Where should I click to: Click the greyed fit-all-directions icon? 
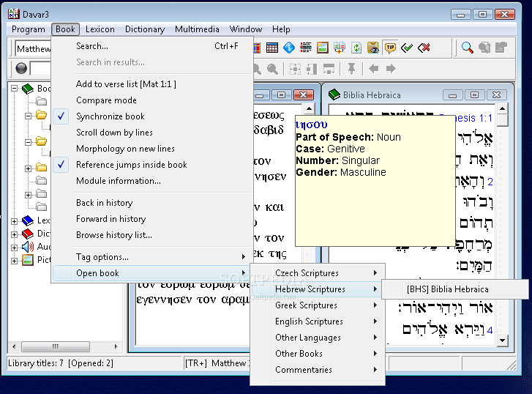(295, 69)
